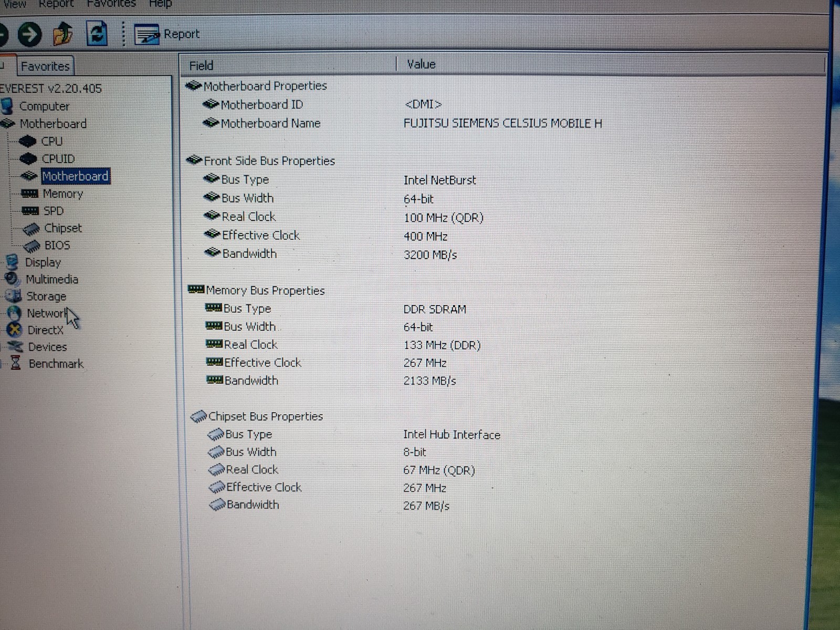The height and width of the screenshot is (630, 840).
Task: Select the Chipset Bus Properties group row
Action: click(x=257, y=417)
